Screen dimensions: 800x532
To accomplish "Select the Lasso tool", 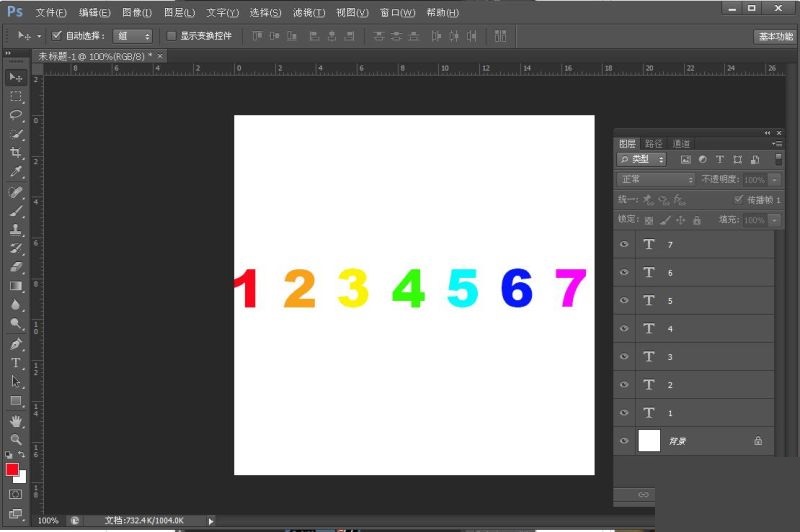I will [16, 115].
